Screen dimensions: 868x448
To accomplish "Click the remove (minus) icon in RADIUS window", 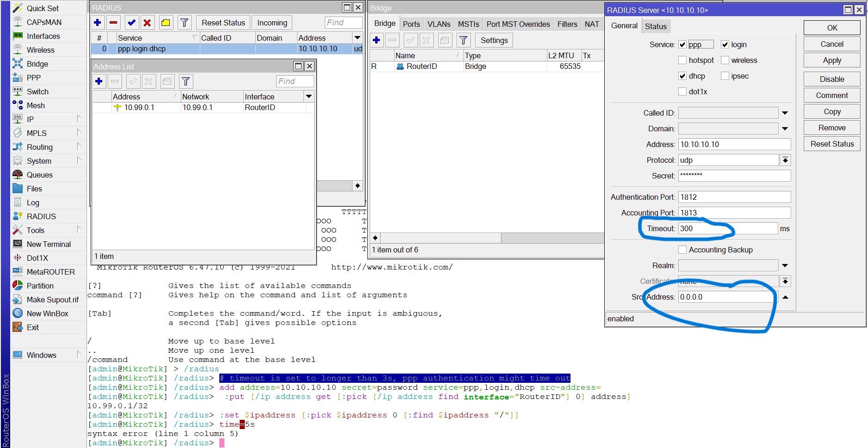I will click(113, 23).
